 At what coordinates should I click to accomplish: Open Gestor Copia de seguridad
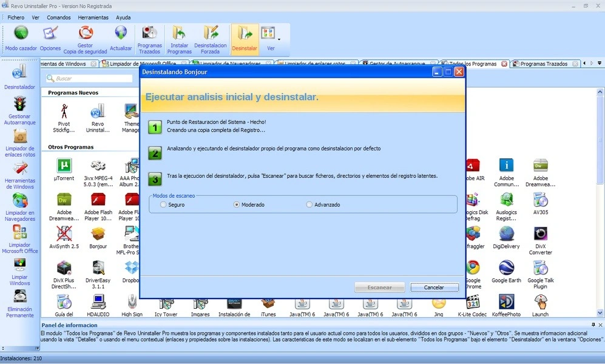[86, 39]
